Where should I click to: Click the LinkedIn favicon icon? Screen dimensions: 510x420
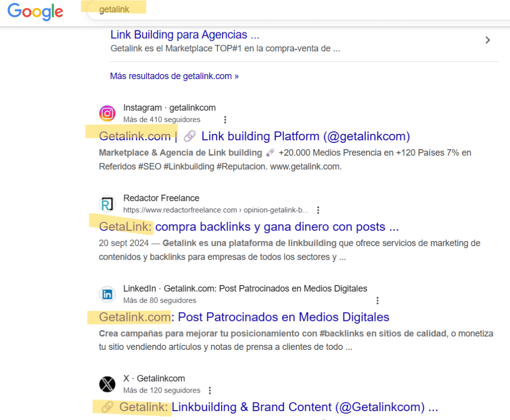click(107, 295)
